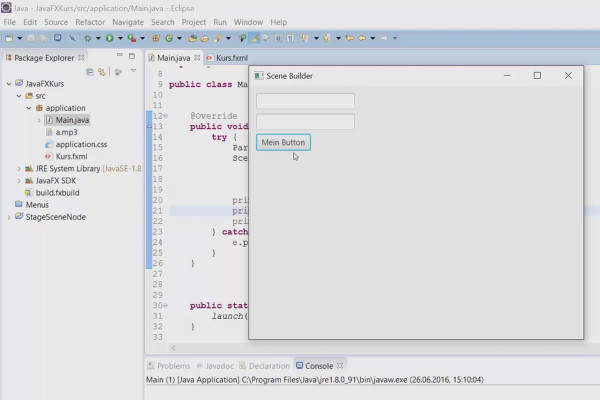Focus the second text field in Scene Builder
This screenshot has width=600, height=400.
pyautogui.click(x=305, y=122)
